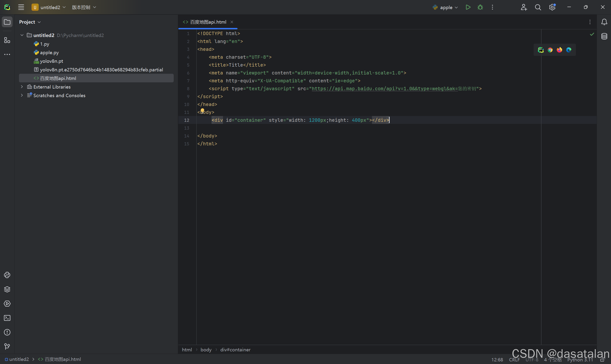Start debugging with the bug icon

click(480, 7)
